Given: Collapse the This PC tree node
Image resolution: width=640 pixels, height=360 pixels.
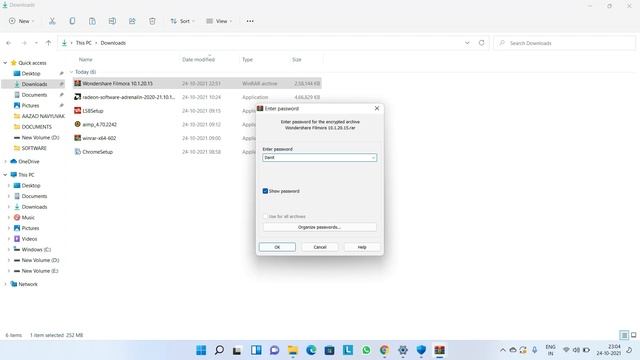Looking at the screenshot, I should click(5, 175).
